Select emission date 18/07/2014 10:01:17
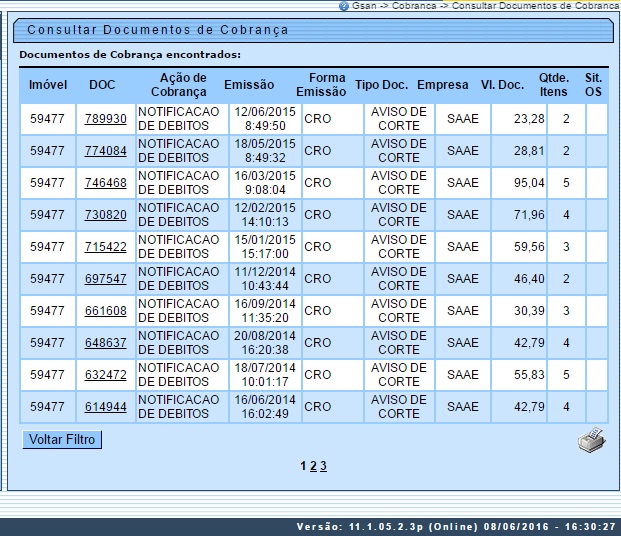 [x=265, y=375]
